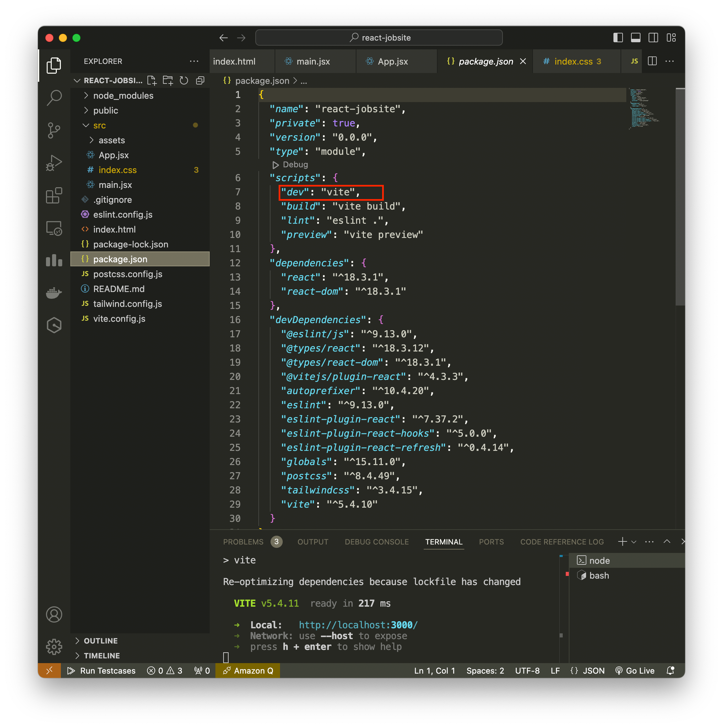This screenshot has height=728, width=723.
Task: Expand the OUTLINE section
Action: click(x=140, y=640)
